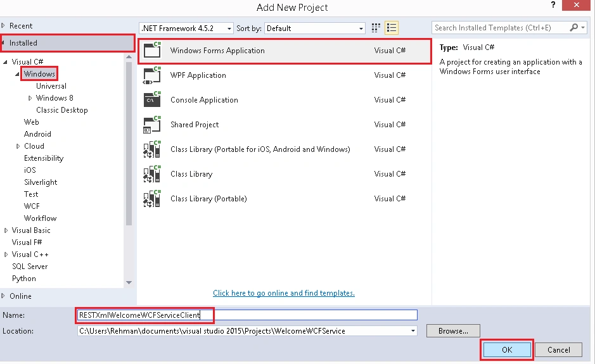Image resolution: width=595 pixels, height=364 pixels.
Task: Select the Test category
Action: (31, 194)
